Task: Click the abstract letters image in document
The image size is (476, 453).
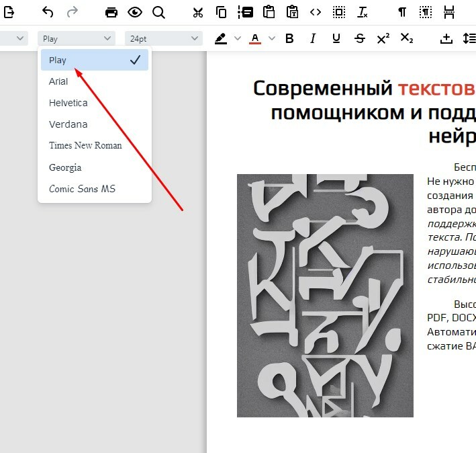Action: click(x=325, y=296)
